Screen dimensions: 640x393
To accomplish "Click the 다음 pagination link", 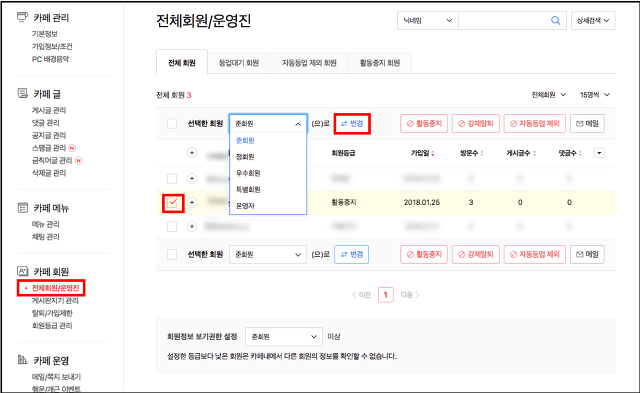I will pos(410,295).
